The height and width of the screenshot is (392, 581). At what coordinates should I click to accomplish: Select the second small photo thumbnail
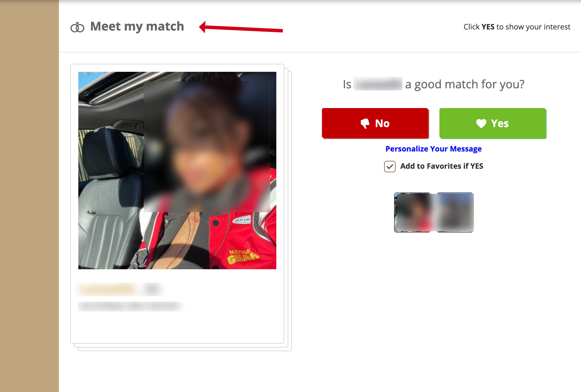coord(455,213)
